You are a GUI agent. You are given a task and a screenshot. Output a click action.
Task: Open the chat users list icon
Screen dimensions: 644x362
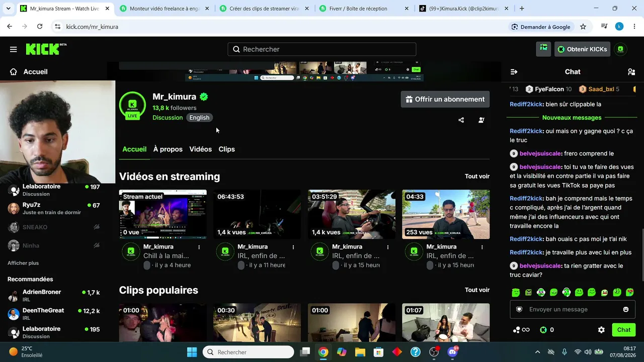tap(631, 72)
